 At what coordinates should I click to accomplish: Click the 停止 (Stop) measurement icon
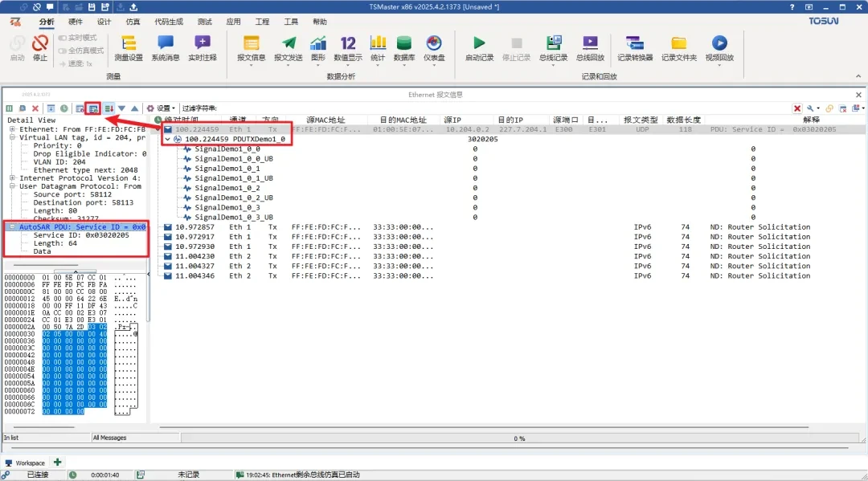point(40,47)
